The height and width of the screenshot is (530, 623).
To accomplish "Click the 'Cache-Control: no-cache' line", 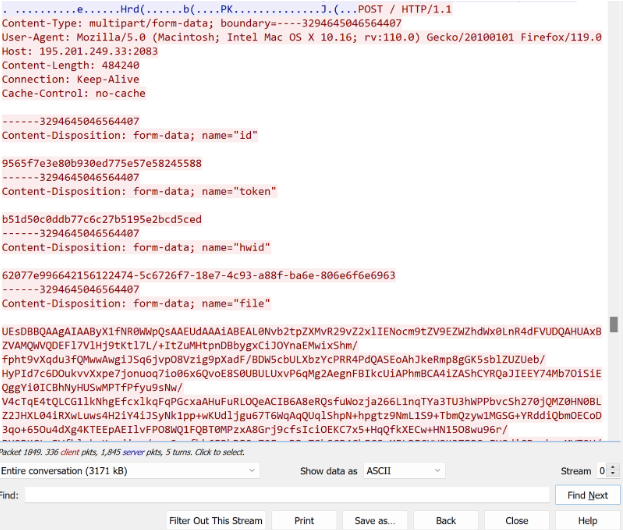I will [74, 93].
